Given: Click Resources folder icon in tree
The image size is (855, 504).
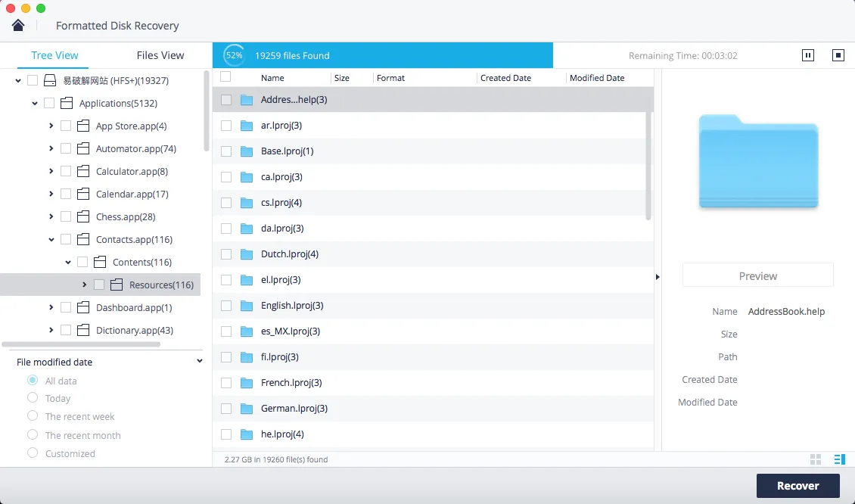Looking at the screenshot, I should [x=117, y=285].
